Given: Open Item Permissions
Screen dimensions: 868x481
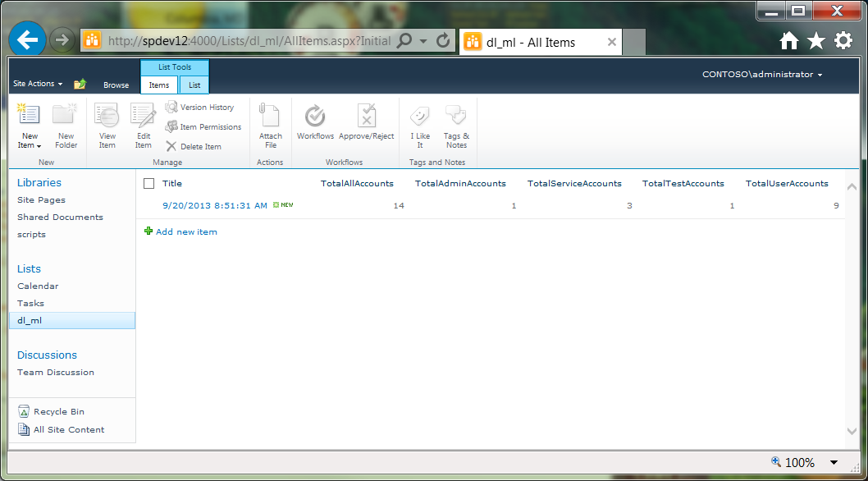Looking at the screenshot, I should click(x=203, y=127).
